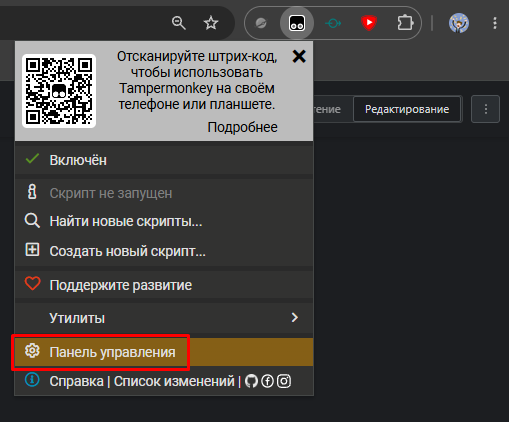The height and width of the screenshot is (422, 509).
Task: Expand the Утилиты submenu
Action: pyautogui.click(x=164, y=318)
